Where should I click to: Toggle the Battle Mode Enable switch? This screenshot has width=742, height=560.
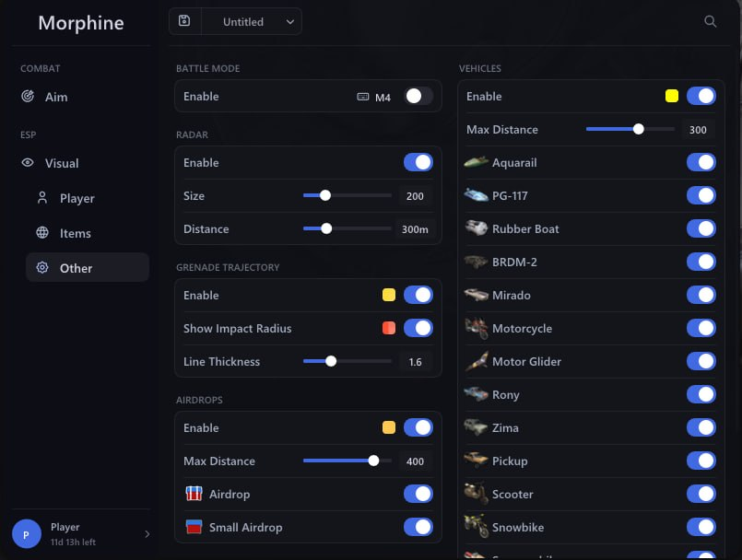click(x=418, y=96)
